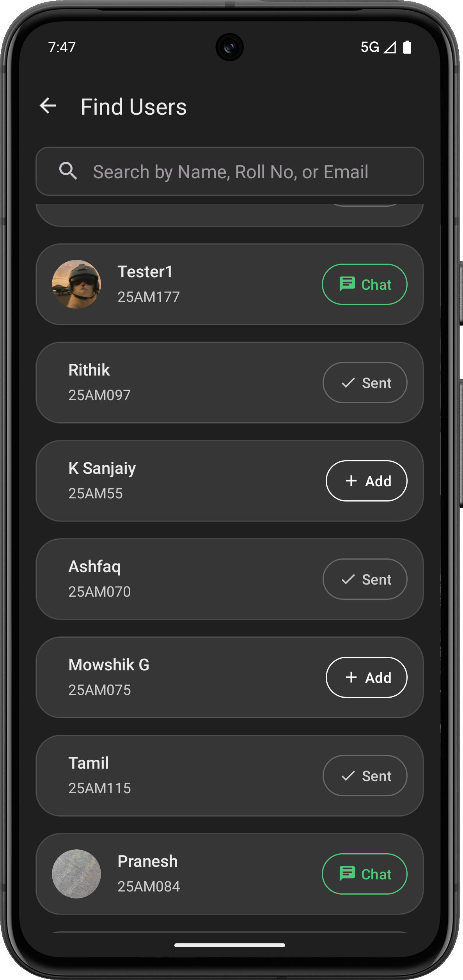This screenshot has width=463, height=980.
Task: Open chat with Tester1
Action: [x=364, y=284]
